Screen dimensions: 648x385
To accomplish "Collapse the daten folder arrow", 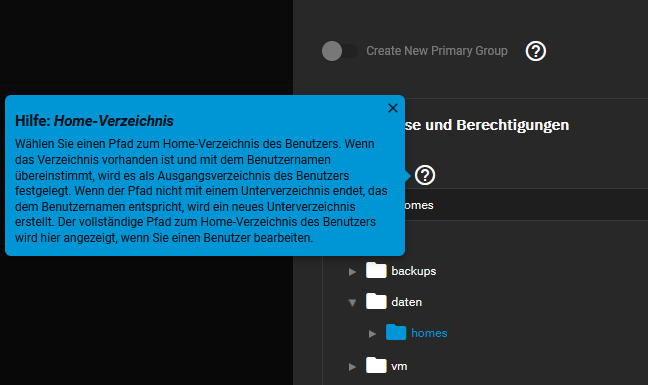I will 352,303.
